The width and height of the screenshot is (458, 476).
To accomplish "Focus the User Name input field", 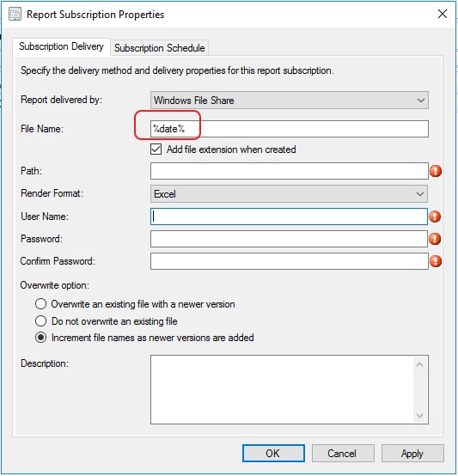I will coord(289,217).
